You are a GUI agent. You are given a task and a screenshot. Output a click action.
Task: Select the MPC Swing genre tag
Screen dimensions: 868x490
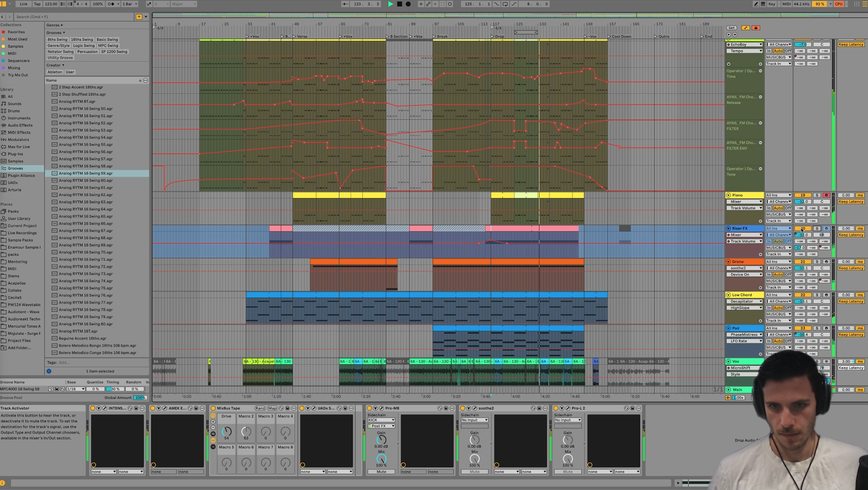click(x=108, y=46)
